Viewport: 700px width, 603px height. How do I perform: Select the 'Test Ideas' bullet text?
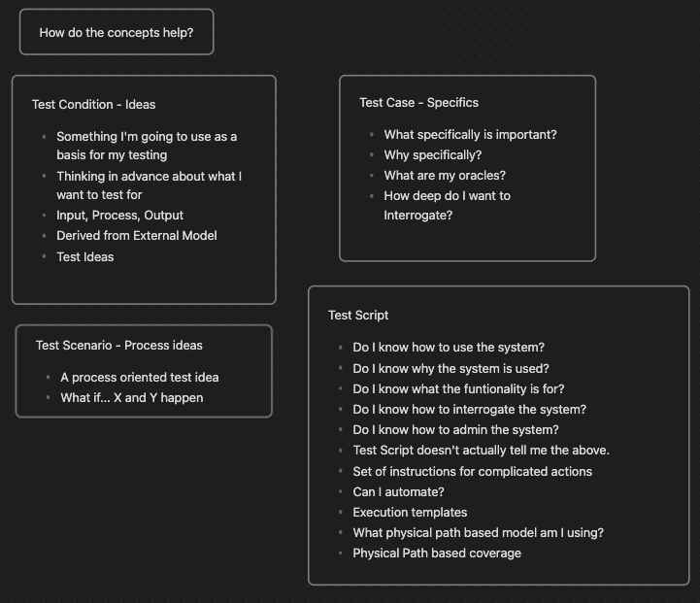click(x=85, y=257)
